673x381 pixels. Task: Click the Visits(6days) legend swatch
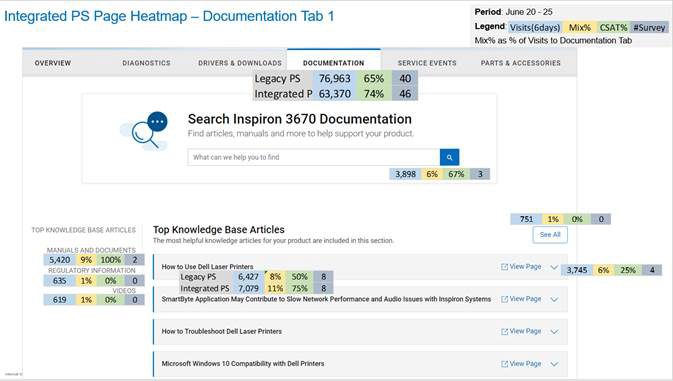535,27
